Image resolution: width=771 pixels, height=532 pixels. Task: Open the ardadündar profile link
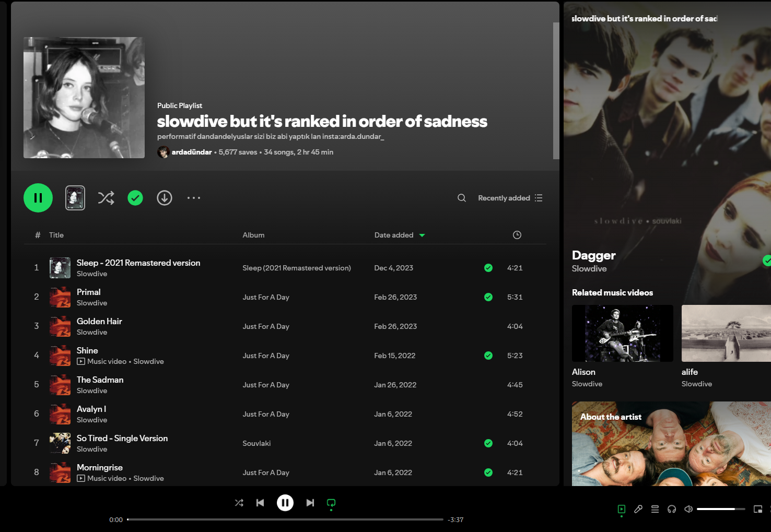tap(192, 152)
